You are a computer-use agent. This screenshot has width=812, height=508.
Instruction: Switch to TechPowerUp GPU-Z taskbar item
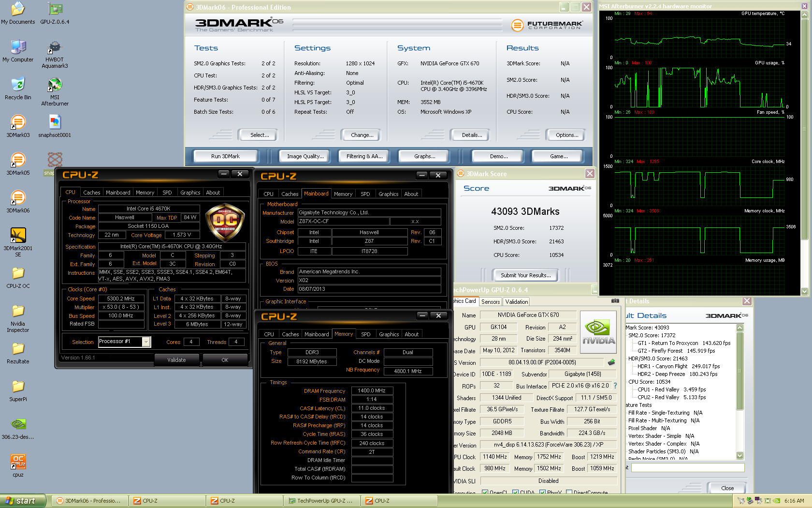coord(321,501)
